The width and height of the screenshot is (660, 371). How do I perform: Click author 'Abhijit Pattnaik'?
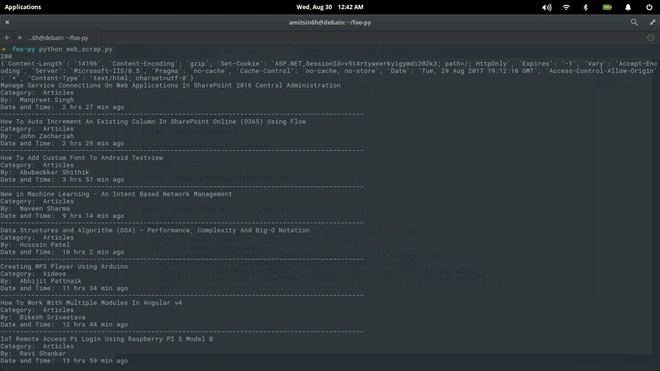click(x=51, y=281)
